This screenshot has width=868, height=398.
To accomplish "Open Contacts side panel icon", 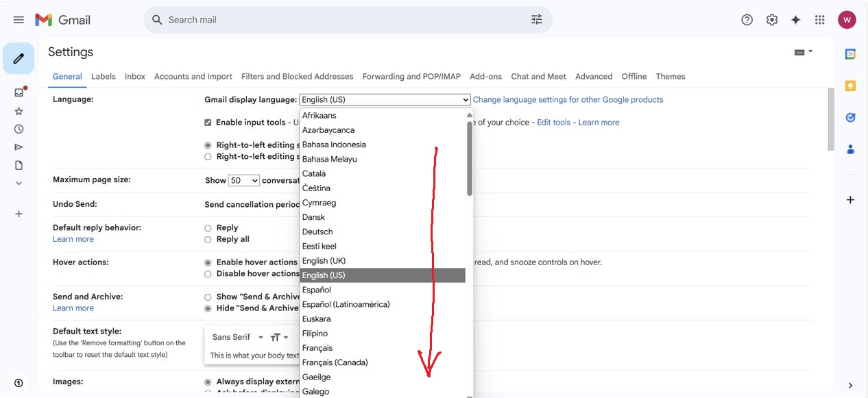I will [x=851, y=149].
